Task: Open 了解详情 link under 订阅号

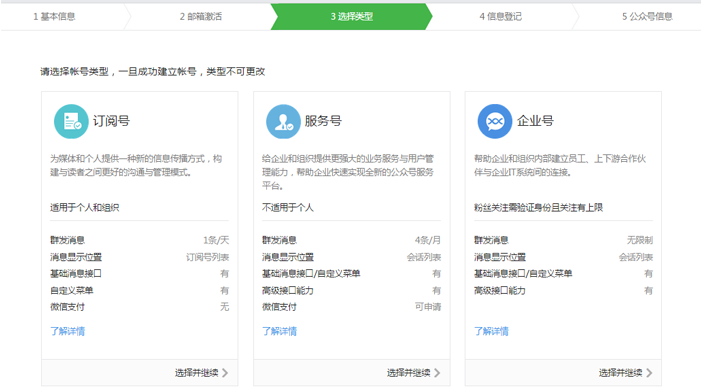Action: (68, 331)
